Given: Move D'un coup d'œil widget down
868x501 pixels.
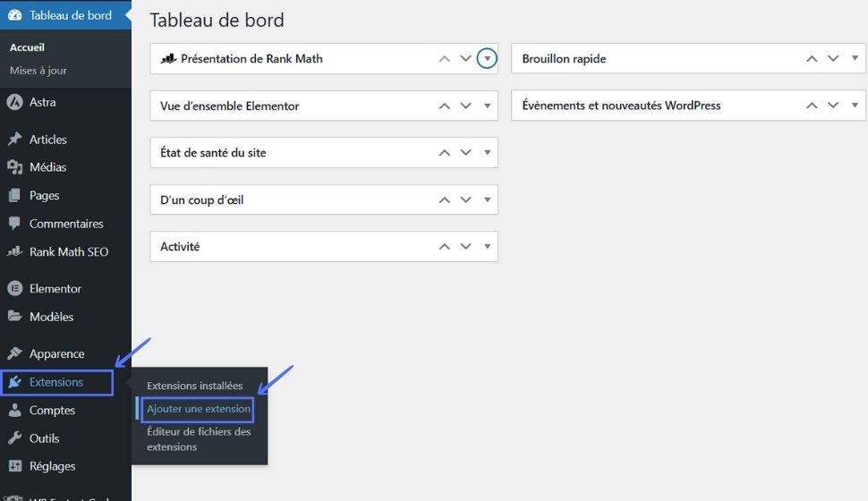Looking at the screenshot, I should pyautogui.click(x=465, y=200).
